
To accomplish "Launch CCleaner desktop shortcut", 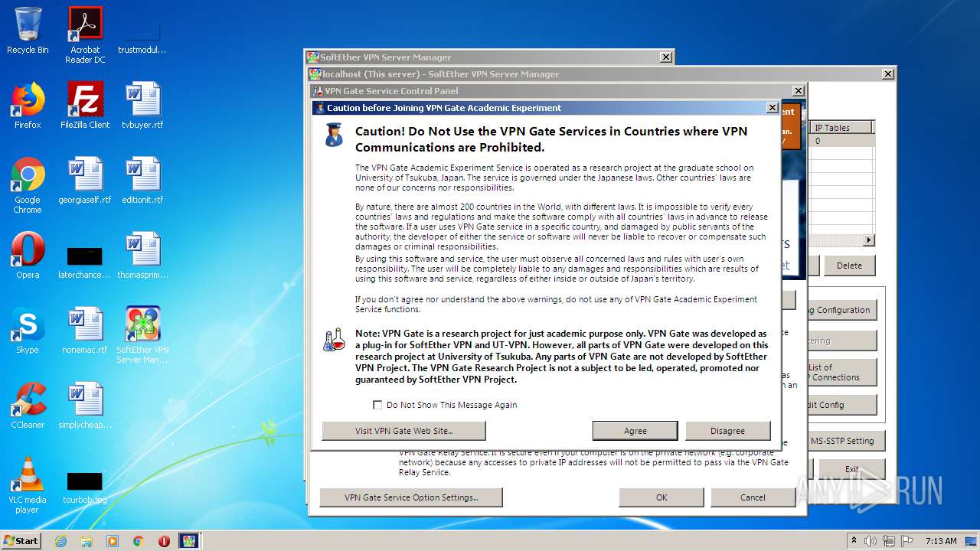I will [x=28, y=406].
